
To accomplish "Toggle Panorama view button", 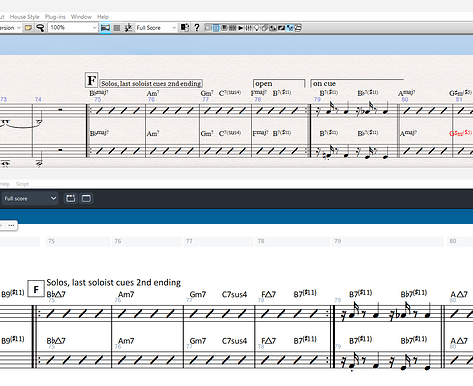I will 105,28.
